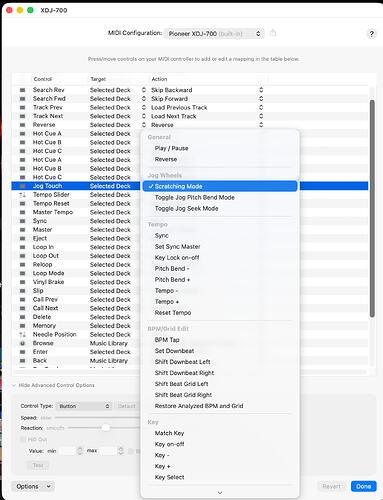Click the button icon for Reloop row
Image resolution: width=383 pixels, height=500 pixels.
click(22, 264)
